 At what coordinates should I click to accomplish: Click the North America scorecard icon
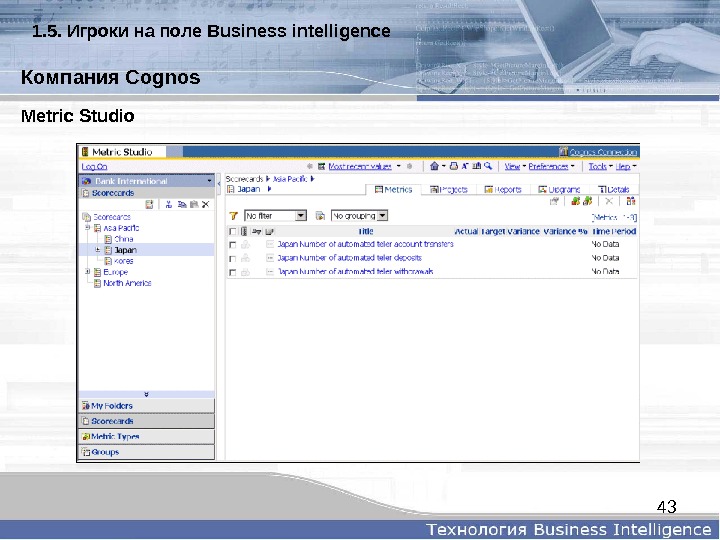click(x=97, y=283)
